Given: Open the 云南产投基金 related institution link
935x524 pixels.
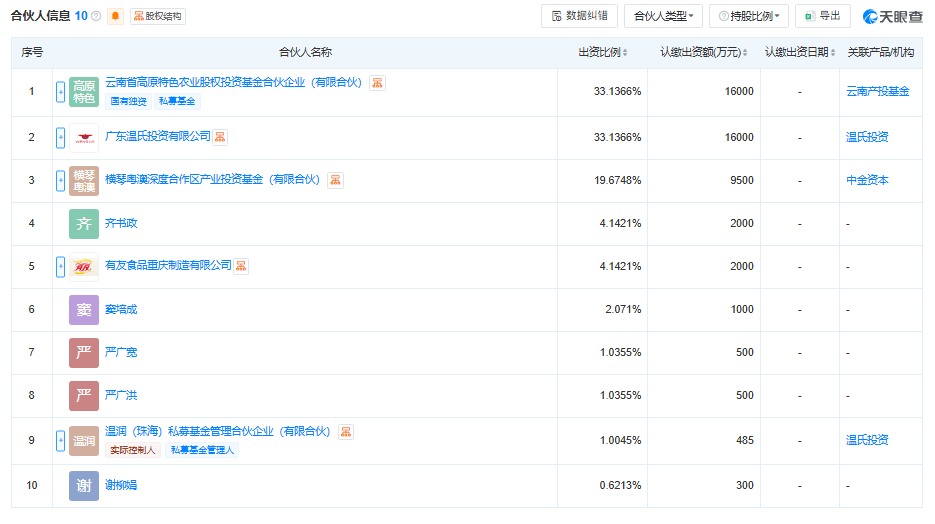Looking at the screenshot, I should (877, 91).
